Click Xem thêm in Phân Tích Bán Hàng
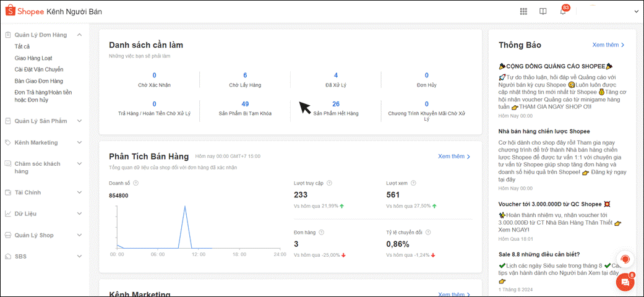 point(454,157)
